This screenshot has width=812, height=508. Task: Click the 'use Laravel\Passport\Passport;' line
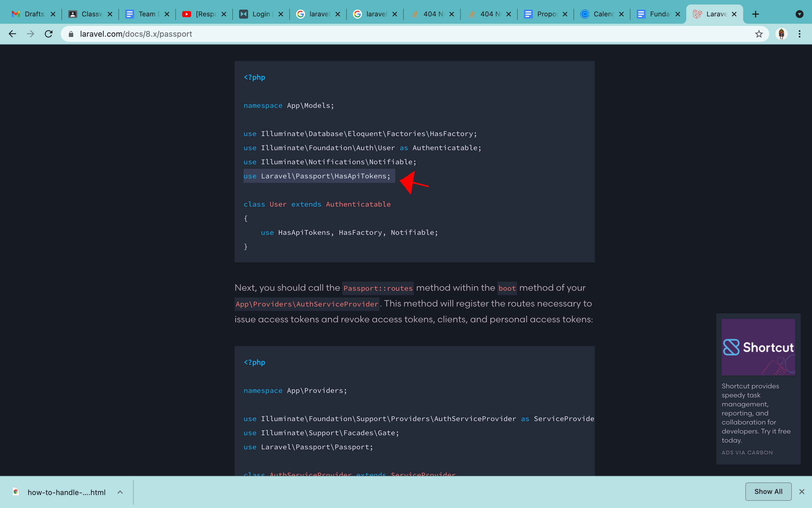[x=308, y=447]
